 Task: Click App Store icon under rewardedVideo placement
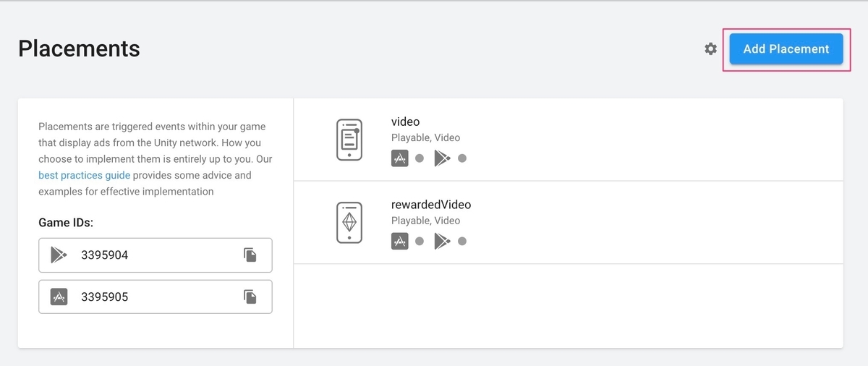399,242
